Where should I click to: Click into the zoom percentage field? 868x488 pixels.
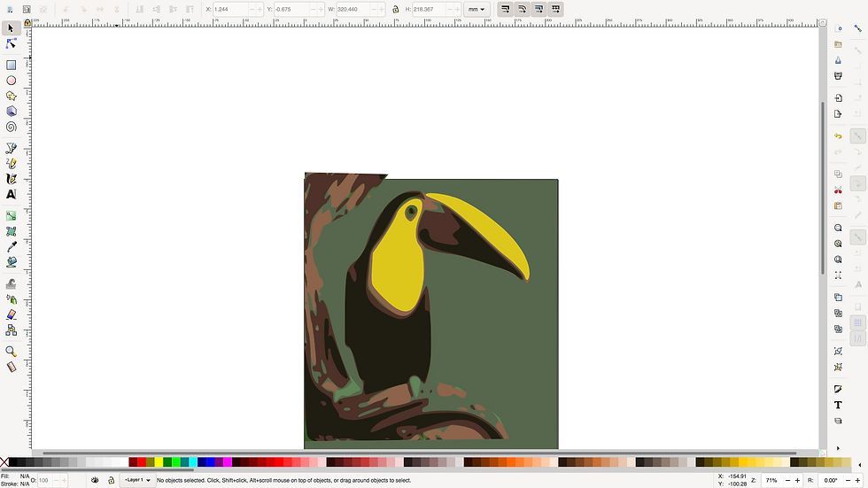coord(771,480)
